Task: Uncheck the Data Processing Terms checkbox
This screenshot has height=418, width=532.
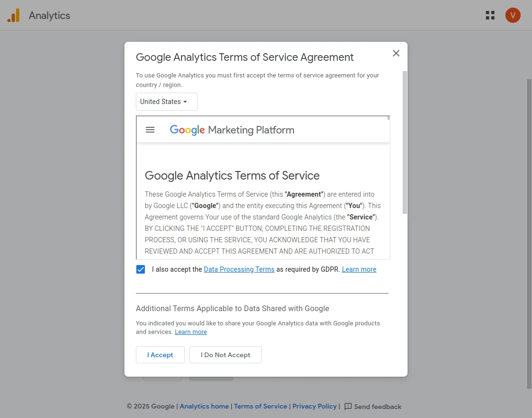Action: [141, 269]
